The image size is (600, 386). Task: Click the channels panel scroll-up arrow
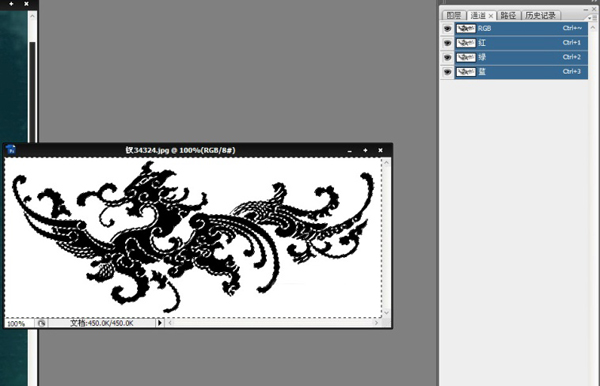593,28
